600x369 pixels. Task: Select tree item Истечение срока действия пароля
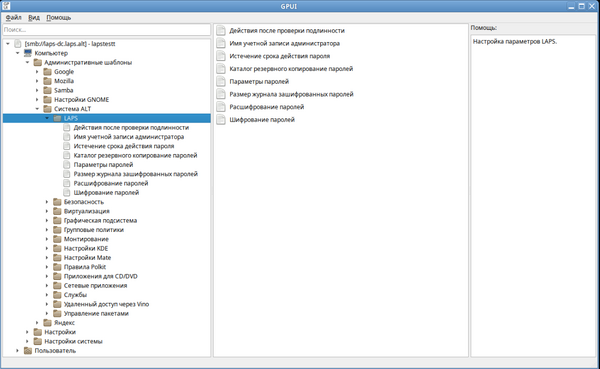click(x=124, y=146)
